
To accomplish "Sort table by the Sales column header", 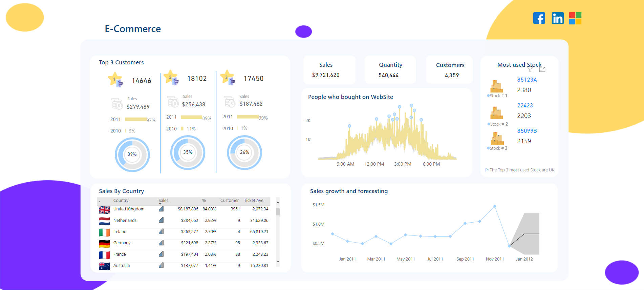I will point(163,201).
